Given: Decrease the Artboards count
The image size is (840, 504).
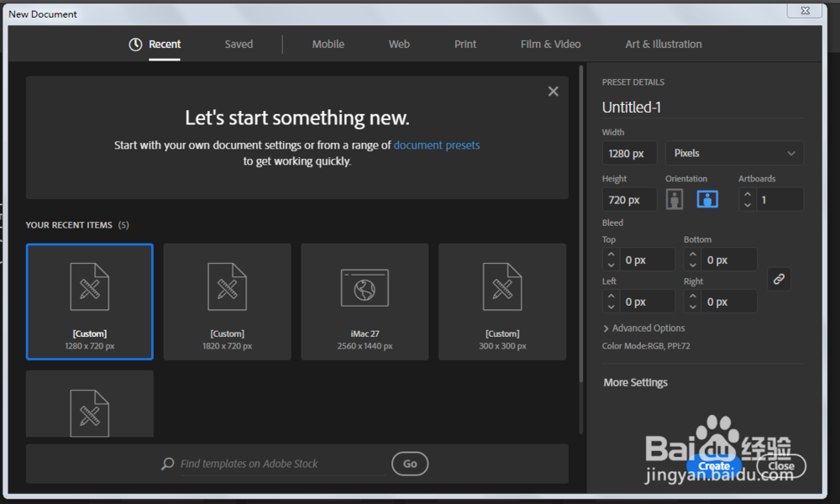Looking at the screenshot, I should [x=748, y=205].
